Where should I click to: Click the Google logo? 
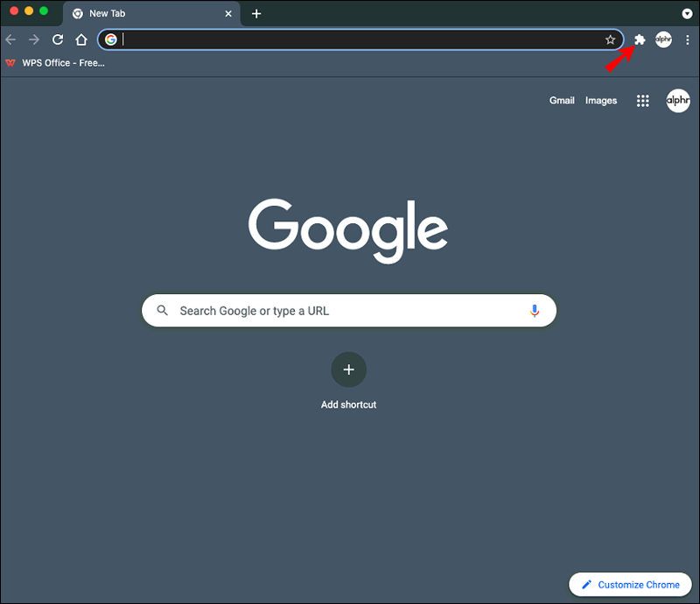tap(348, 230)
